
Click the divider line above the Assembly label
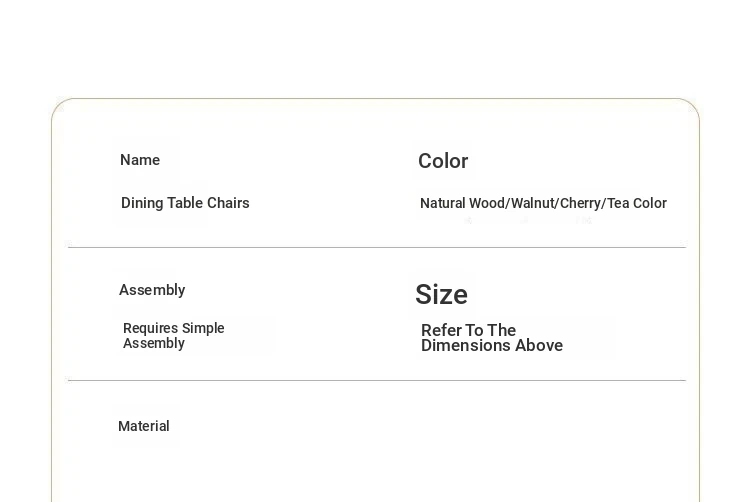tap(376, 247)
